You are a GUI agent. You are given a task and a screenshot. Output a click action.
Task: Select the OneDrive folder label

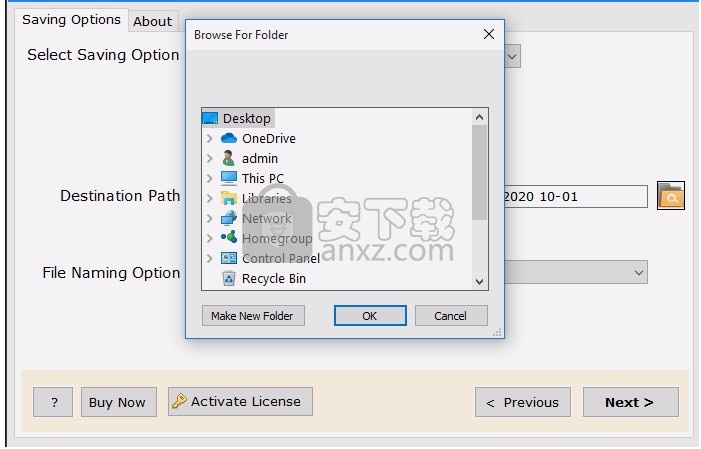point(269,139)
